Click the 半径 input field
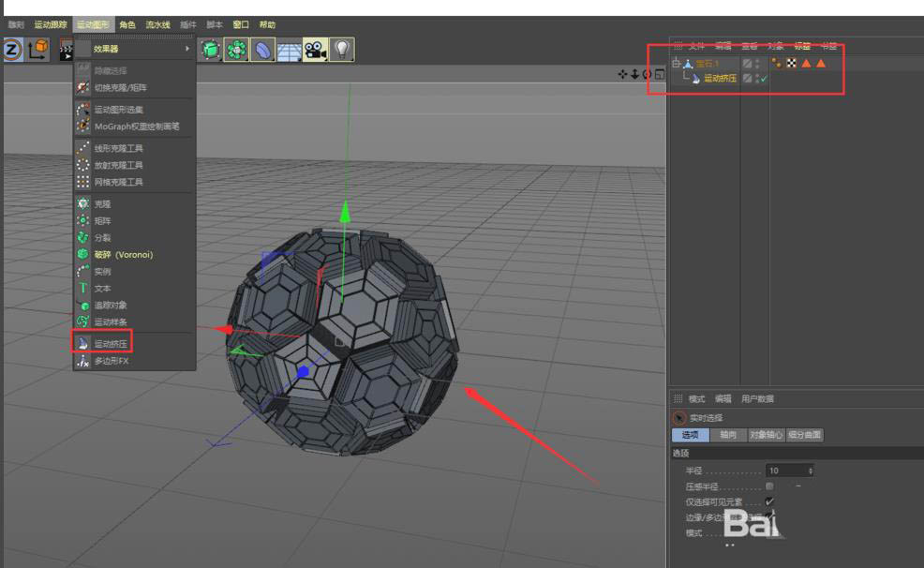This screenshot has width=924, height=568. [x=785, y=471]
